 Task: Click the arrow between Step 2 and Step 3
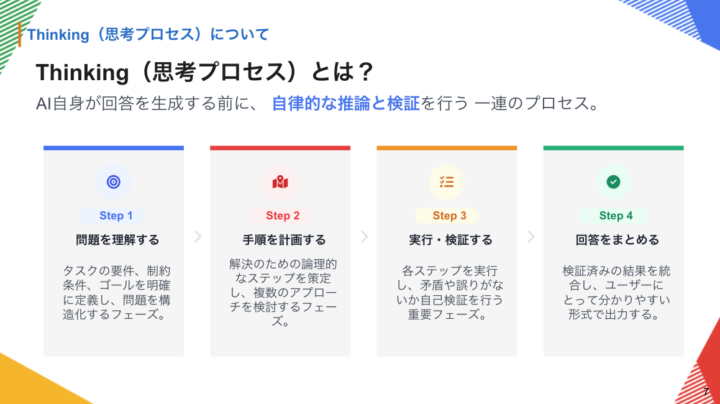tap(364, 237)
